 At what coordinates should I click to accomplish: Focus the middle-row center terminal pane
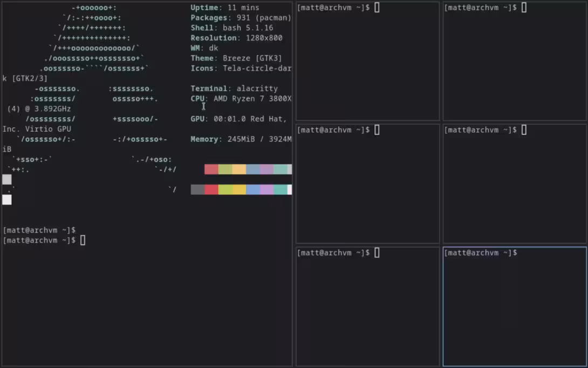[x=367, y=184]
